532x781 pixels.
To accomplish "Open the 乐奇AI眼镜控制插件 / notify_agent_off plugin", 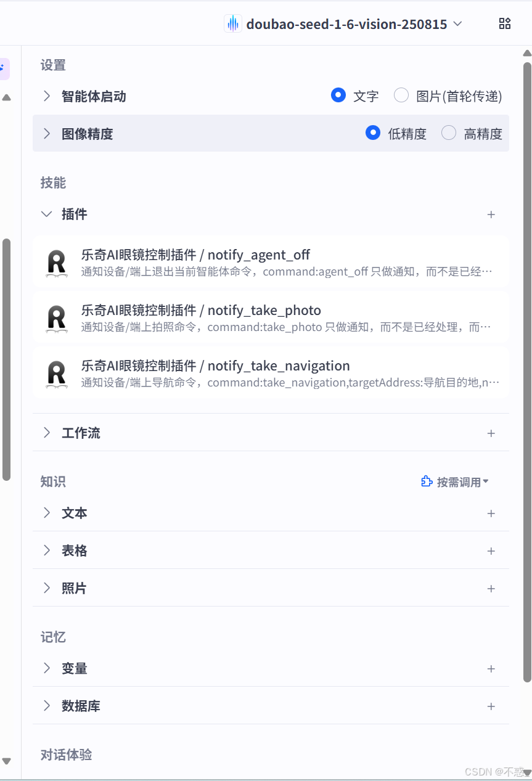I will [271, 261].
